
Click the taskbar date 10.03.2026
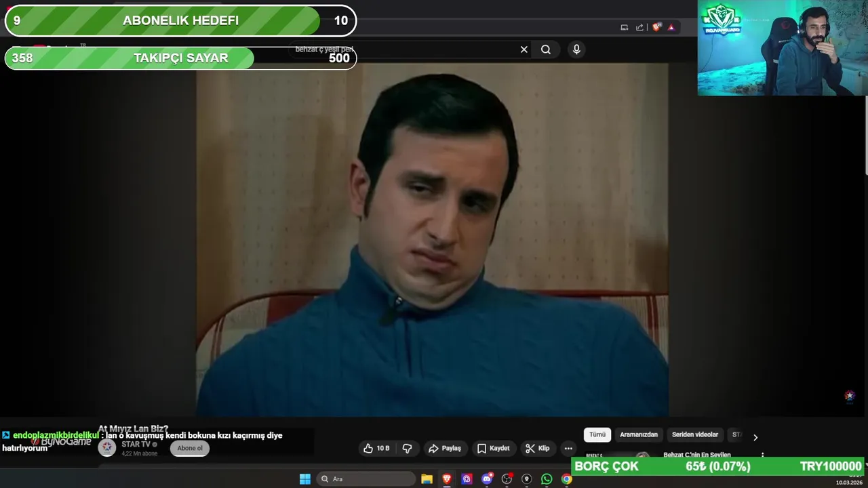click(848, 483)
